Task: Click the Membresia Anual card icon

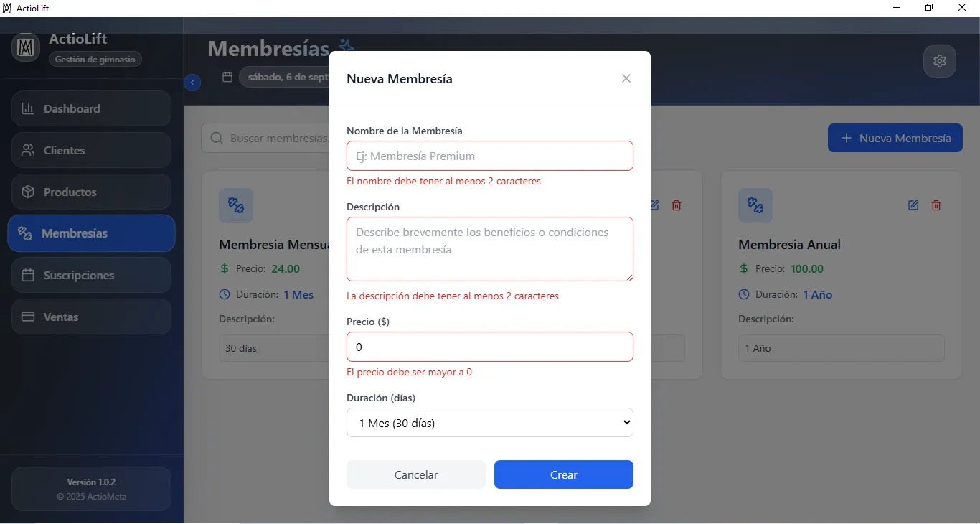Action: tap(755, 205)
